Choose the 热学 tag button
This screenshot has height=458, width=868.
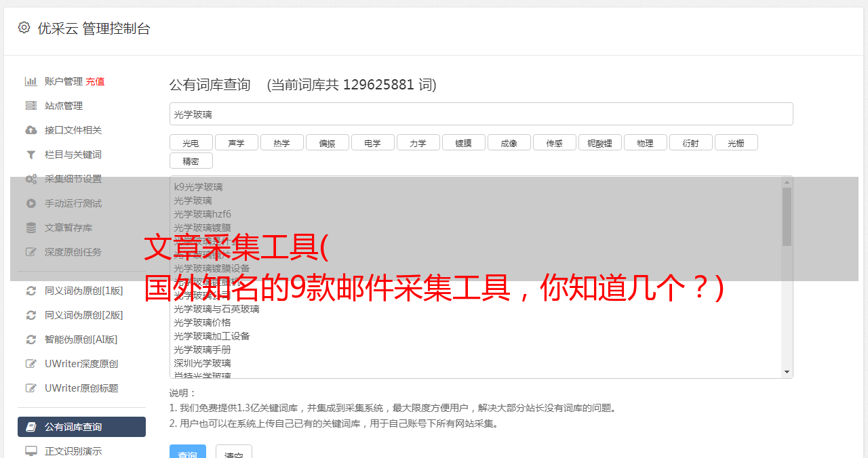(x=282, y=142)
